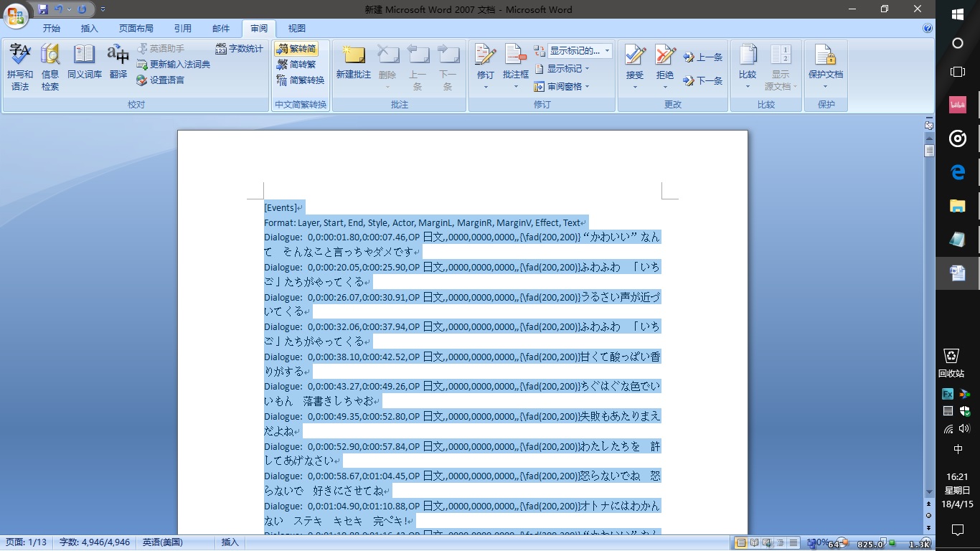Switch to Outline view
The width and height of the screenshot is (980, 551).
coord(781,543)
